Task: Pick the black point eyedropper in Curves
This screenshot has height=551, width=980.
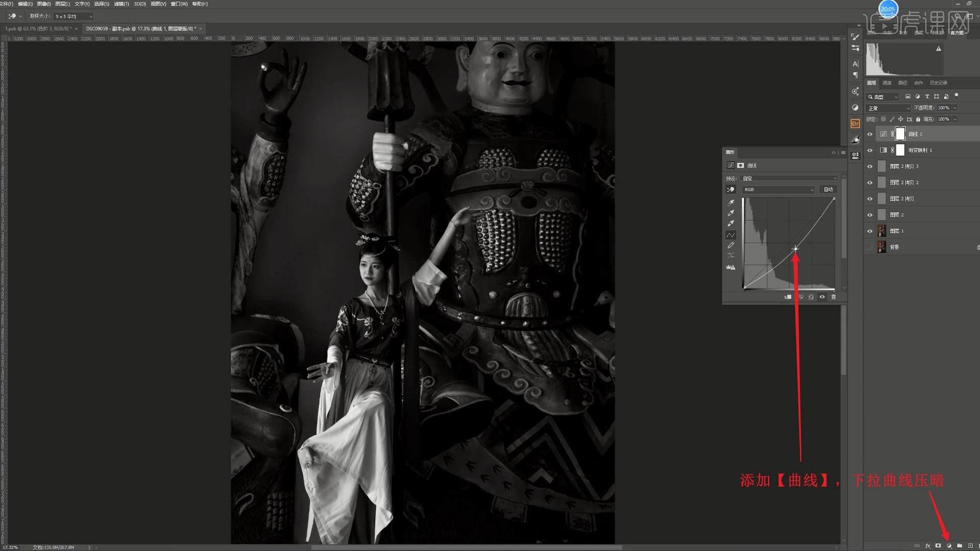Action: pos(731,203)
